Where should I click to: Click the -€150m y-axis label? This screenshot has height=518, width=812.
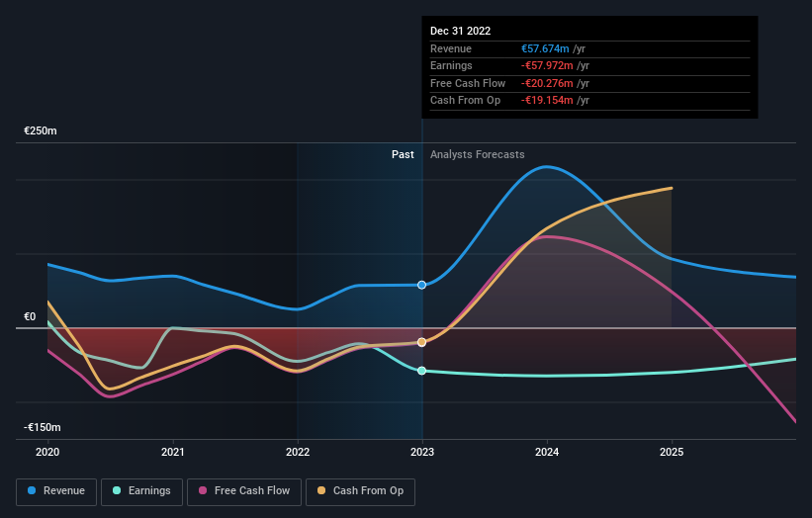[x=42, y=427]
